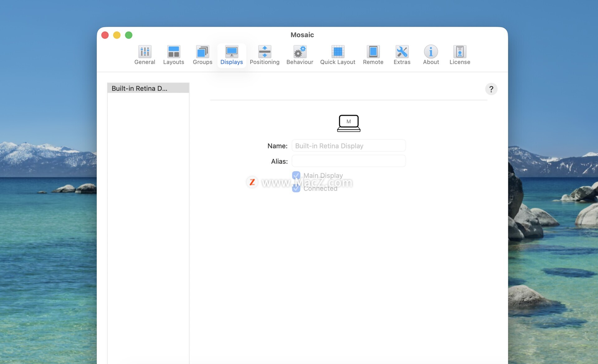Select the Displays toolbar icon
This screenshot has width=598, height=364.
231,55
